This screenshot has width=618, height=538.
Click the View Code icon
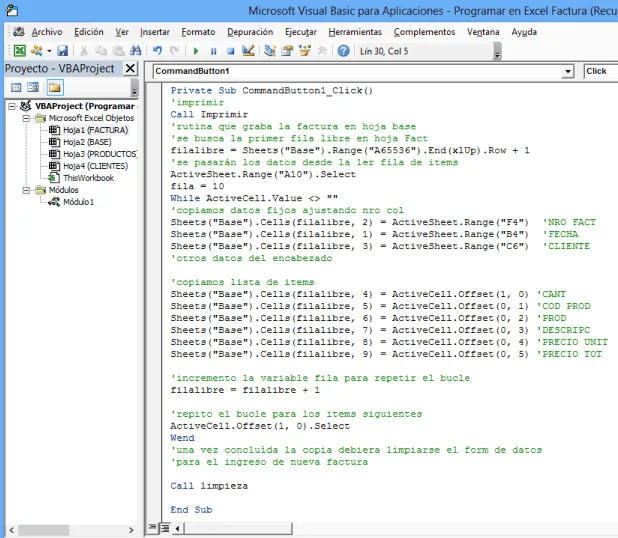15,88
